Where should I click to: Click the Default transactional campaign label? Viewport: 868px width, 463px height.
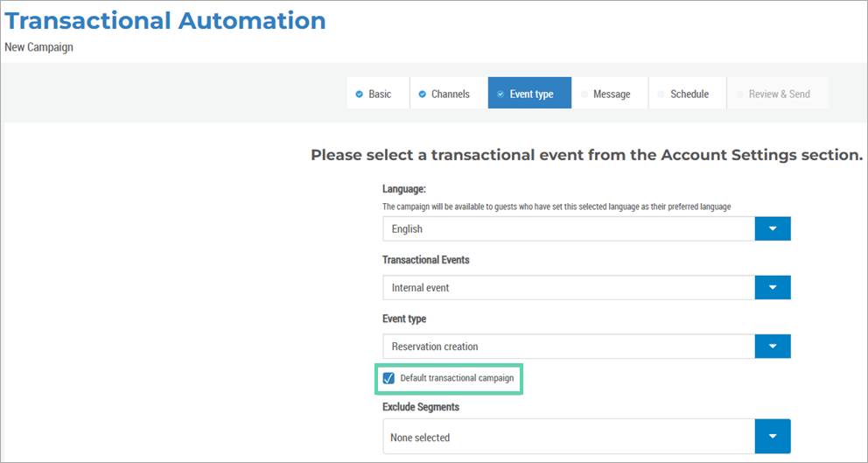(x=458, y=378)
